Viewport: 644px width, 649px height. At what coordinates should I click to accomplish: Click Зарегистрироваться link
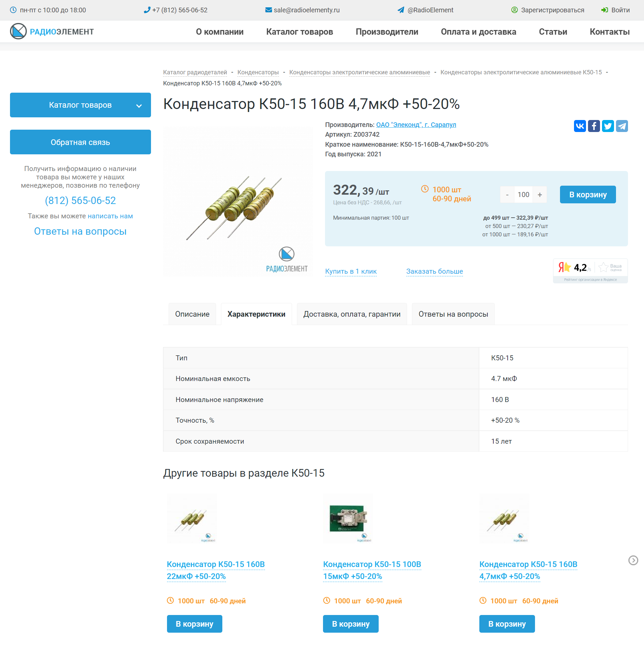coord(552,10)
